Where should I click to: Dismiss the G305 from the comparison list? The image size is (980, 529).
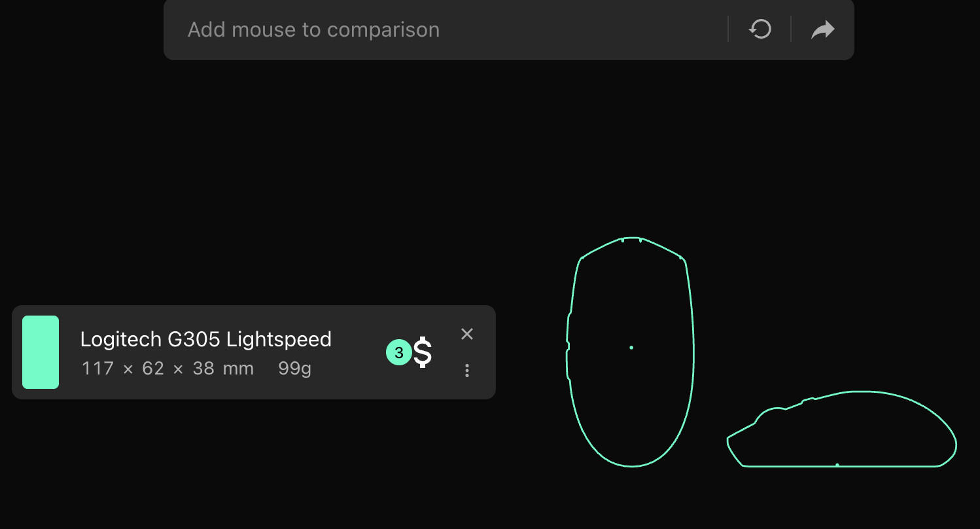click(x=467, y=334)
